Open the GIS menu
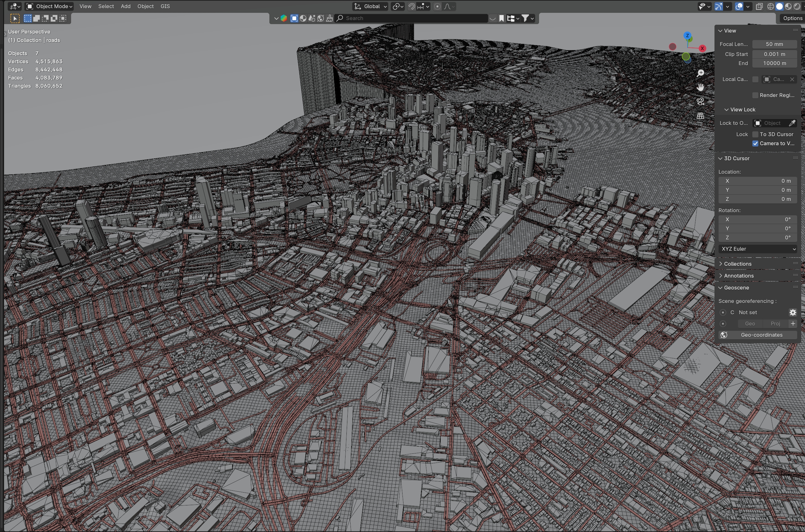The height and width of the screenshot is (532, 805). point(165,7)
